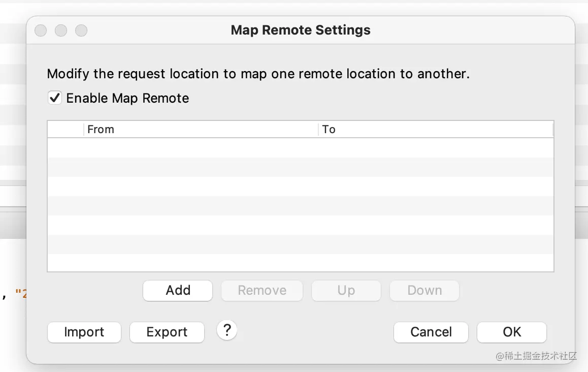The height and width of the screenshot is (372, 588).
Task: Click the red close window button
Action: (41, 30)
